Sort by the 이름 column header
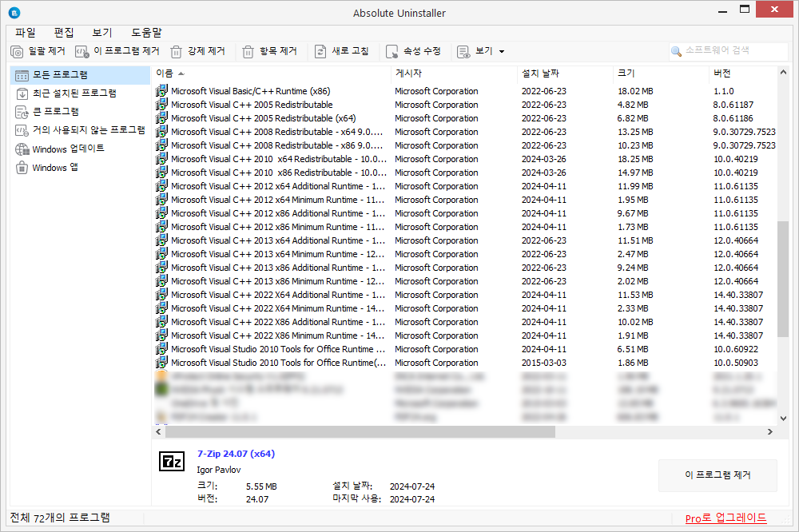The width and height of the screenshot is (799, 532). pos(271,73)
